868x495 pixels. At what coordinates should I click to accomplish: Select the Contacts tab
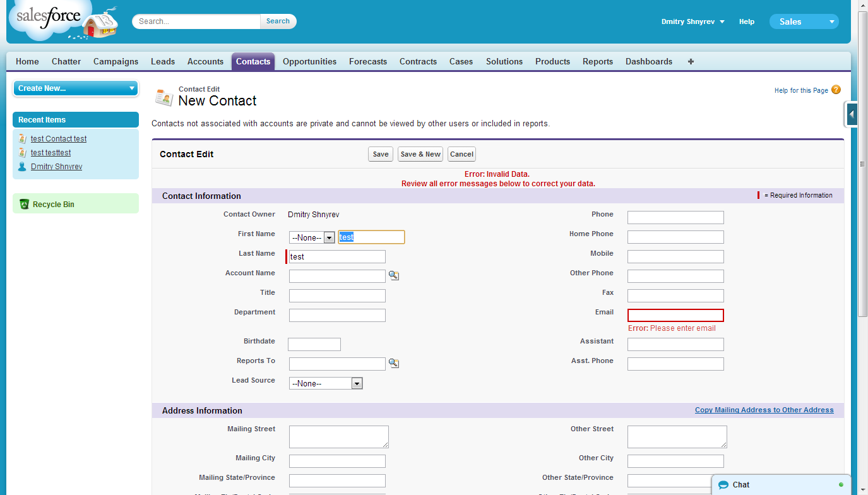pos(253,61)
